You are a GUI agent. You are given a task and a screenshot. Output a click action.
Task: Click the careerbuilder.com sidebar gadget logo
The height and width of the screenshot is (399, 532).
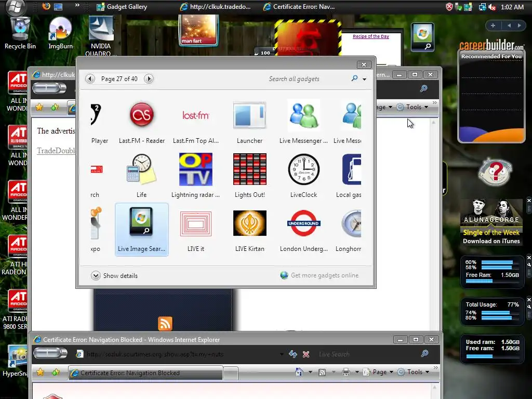[491, 45]
